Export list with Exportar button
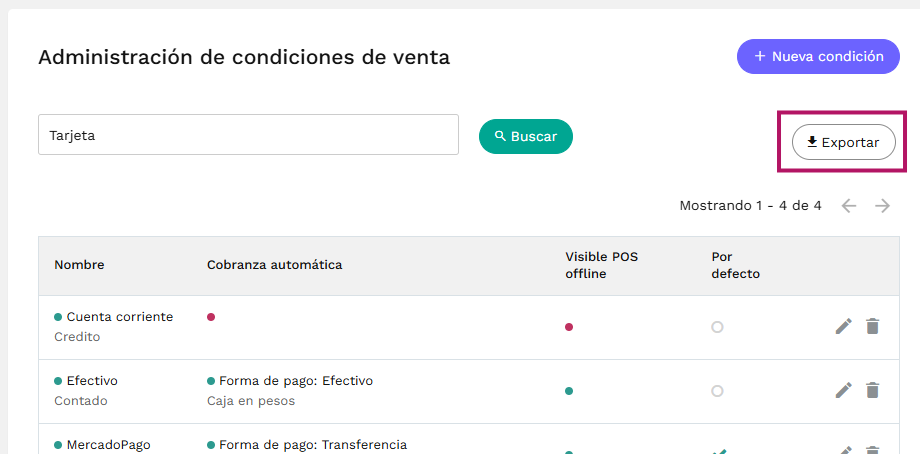Viewport: 920px width, 454px height. pyautogui.click(x=844, y=142)
